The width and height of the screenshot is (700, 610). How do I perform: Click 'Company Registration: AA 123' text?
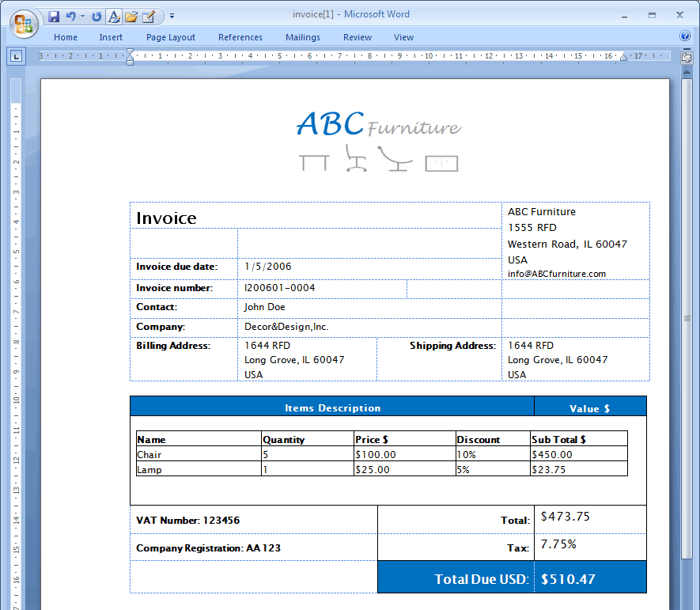(209, 548)
